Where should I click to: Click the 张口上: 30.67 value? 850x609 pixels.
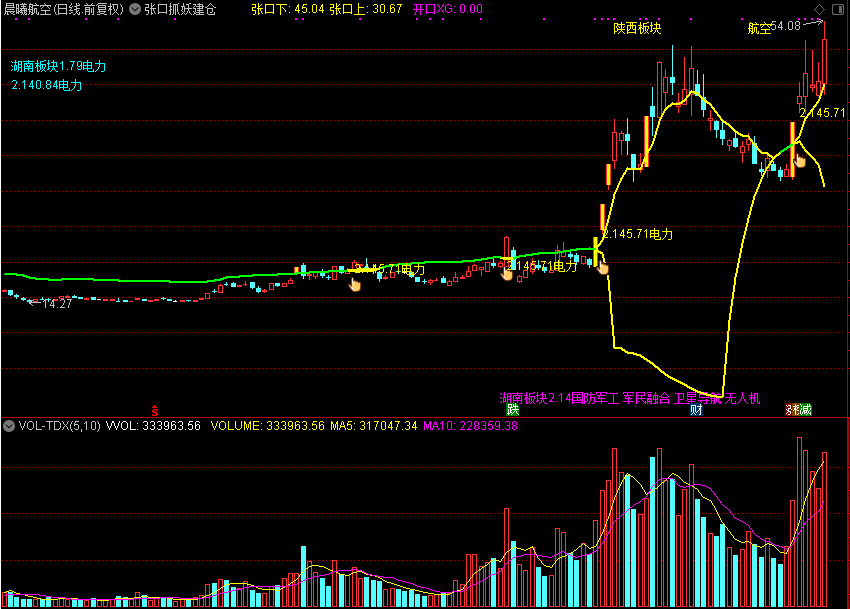366,9
